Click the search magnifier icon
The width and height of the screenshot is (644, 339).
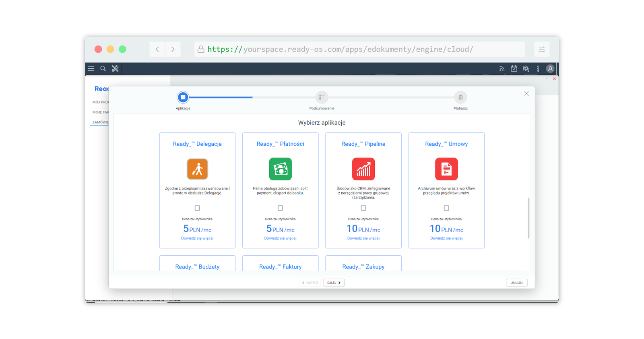[x=103, y=69]
